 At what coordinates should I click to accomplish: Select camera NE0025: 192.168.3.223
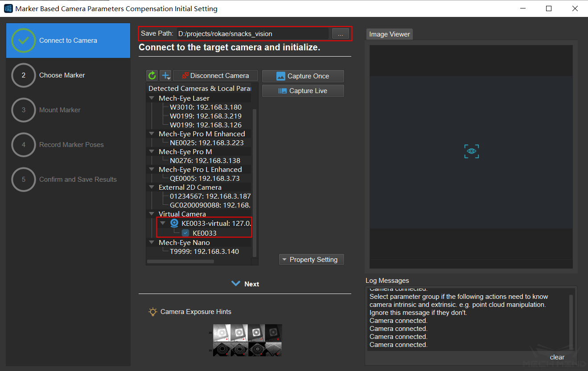[207, 143]
